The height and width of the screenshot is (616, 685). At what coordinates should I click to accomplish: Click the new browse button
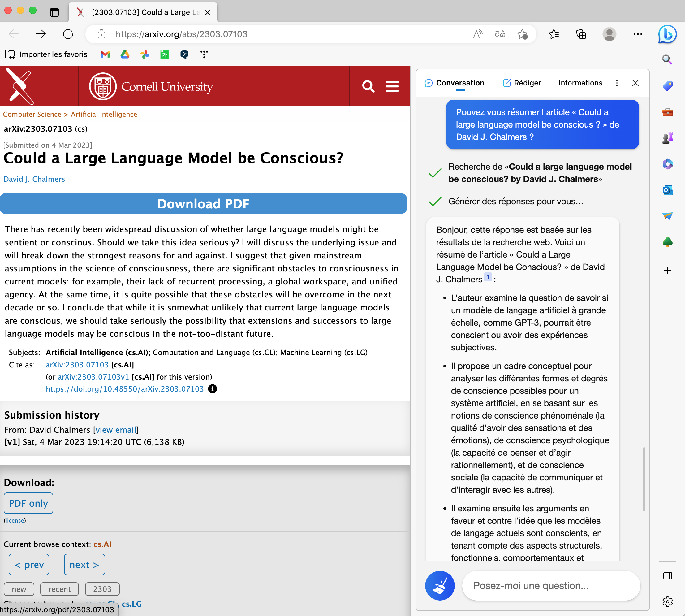tap(19, 589)
